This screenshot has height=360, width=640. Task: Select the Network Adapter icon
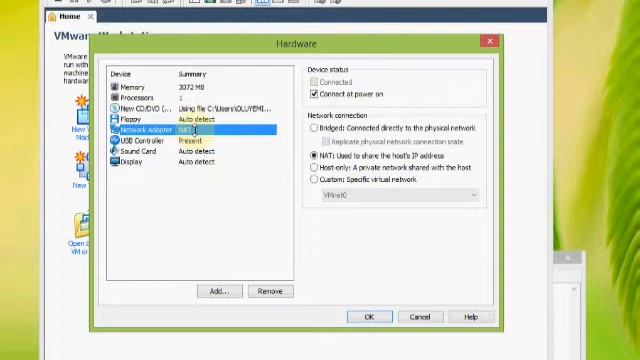tap(115, 129)
